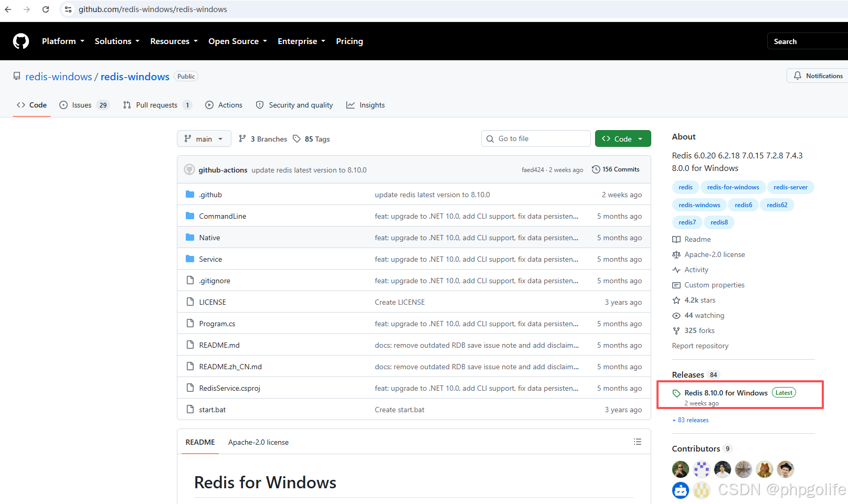Switch to the Pull requests tab
Screen dimensions: 848x504
tap(157, 105)
